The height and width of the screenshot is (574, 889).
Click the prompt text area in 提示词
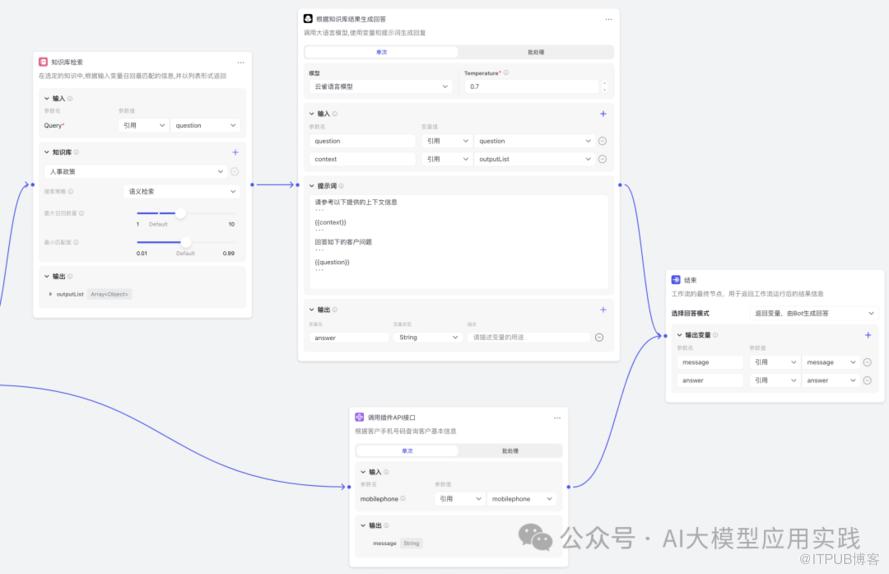(x=459, y=242)
